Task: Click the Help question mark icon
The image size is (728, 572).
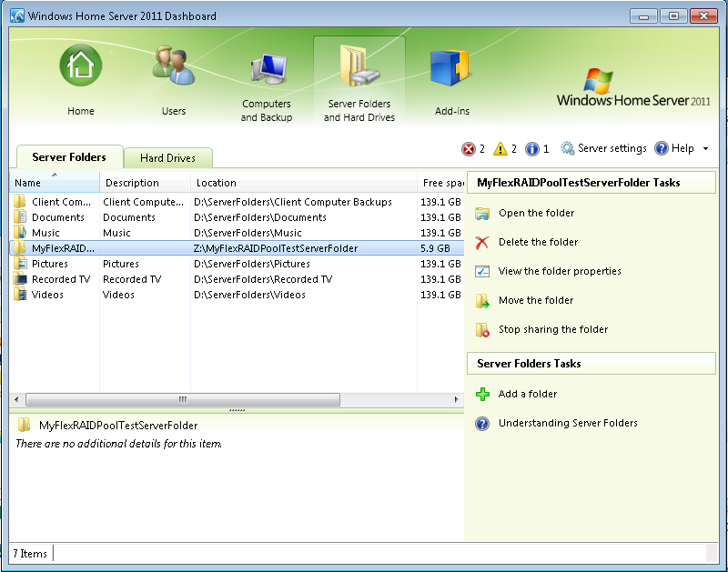Action: [662, 148]
